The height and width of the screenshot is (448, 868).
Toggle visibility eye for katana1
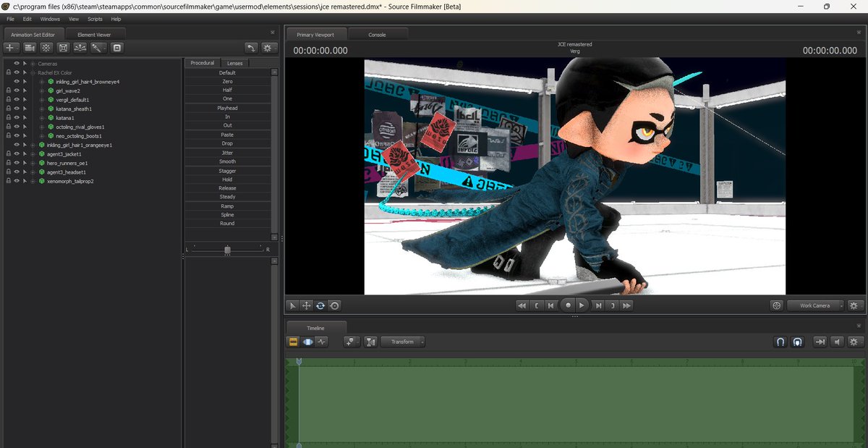click(16, 118)
